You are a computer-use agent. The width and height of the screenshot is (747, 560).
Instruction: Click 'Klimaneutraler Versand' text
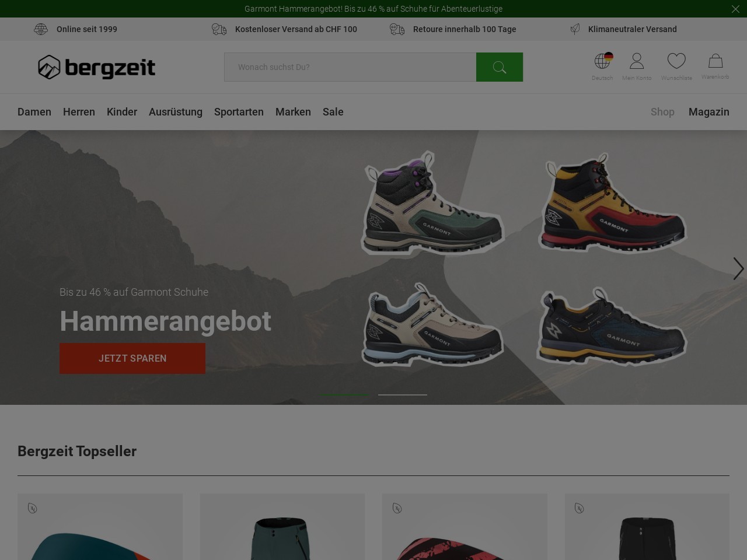point(633,29)
